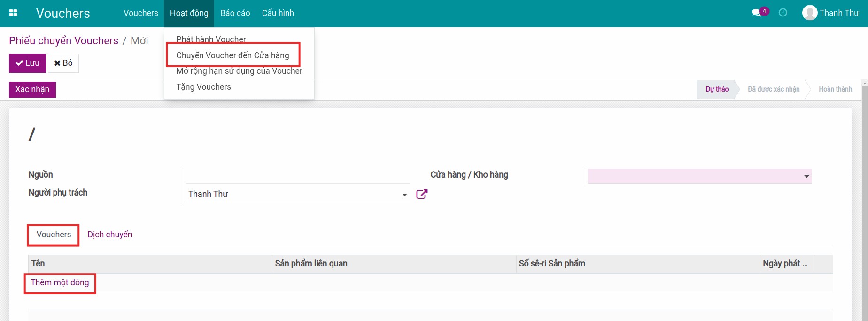The height and width of the screenshot is (321, 868).
Task: Sort by the Tên column header
Action: 150,264
